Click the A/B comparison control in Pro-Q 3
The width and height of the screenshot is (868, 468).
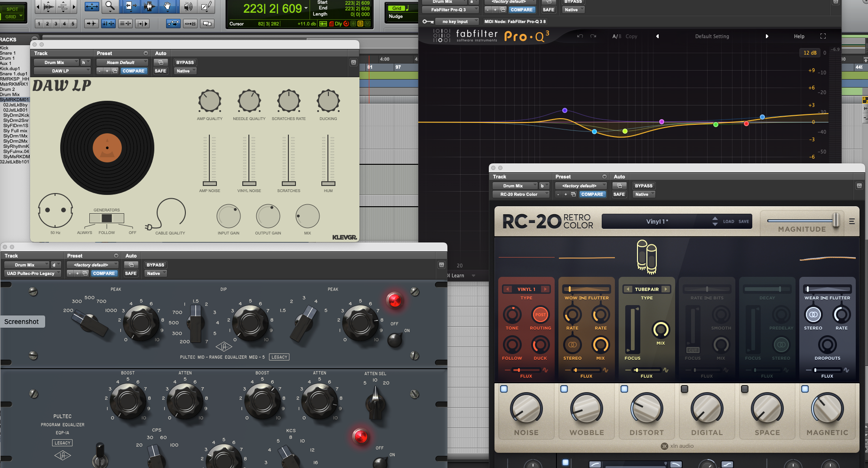coord(615,36)
